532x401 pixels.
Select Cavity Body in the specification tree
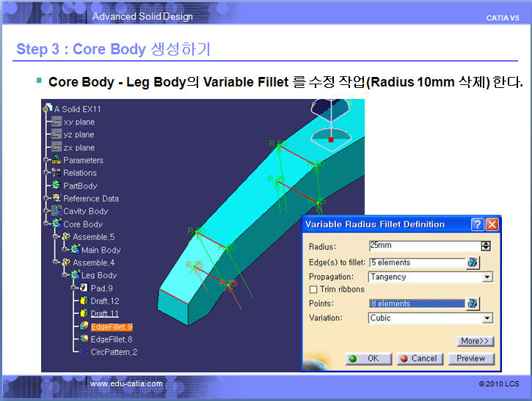[x=85, y=211]
